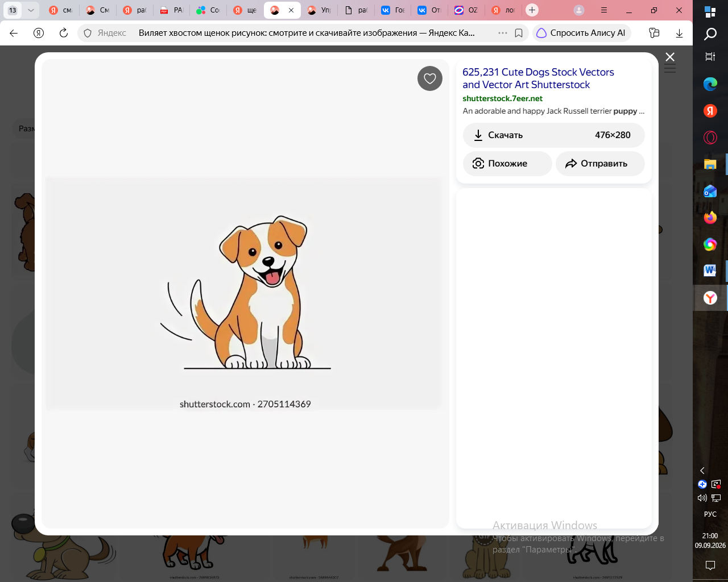Visit shutterstock.7eer.net source link
This screenshot has height=582, width=728.
click(502, 98)
